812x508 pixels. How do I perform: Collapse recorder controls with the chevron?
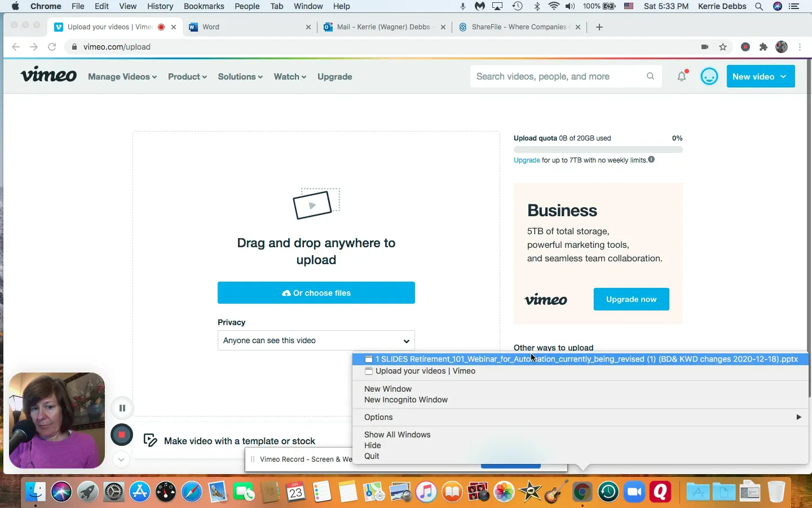(x=121, y=459)
